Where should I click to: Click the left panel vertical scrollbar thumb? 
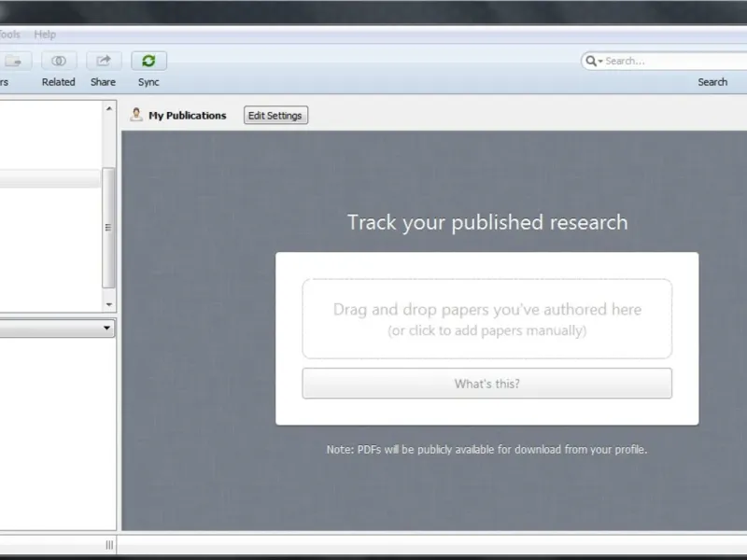coord(108,228)
